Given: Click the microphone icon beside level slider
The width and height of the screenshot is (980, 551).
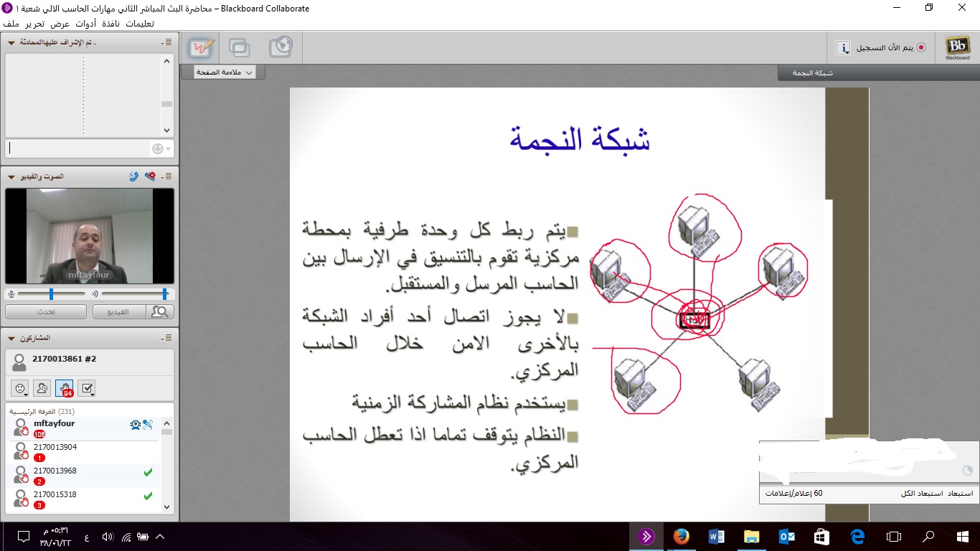Looking at the screenshot, I should [x=11, y=294].
